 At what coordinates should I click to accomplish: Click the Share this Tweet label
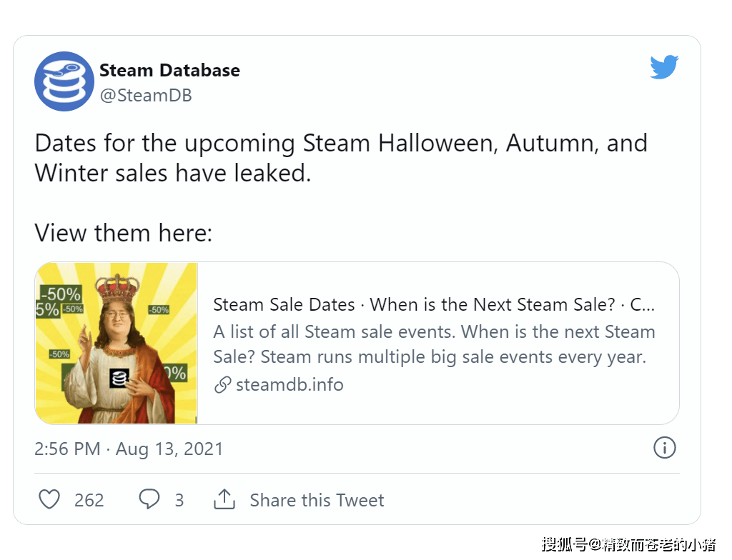click(x=317, y=500)
